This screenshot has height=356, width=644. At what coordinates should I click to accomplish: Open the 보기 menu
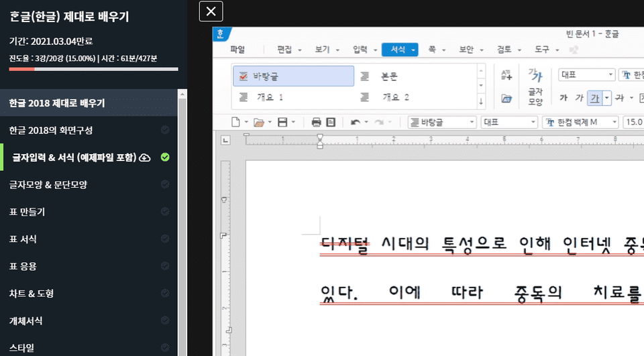322,50
